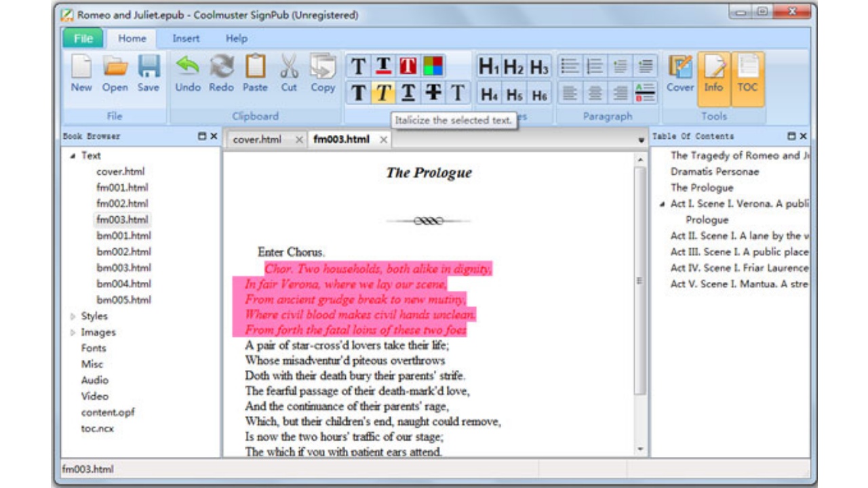Apply bold formatting to selected text
This screenshot has width=868, height=488.
pyautogui.click(x=359, y=93)
